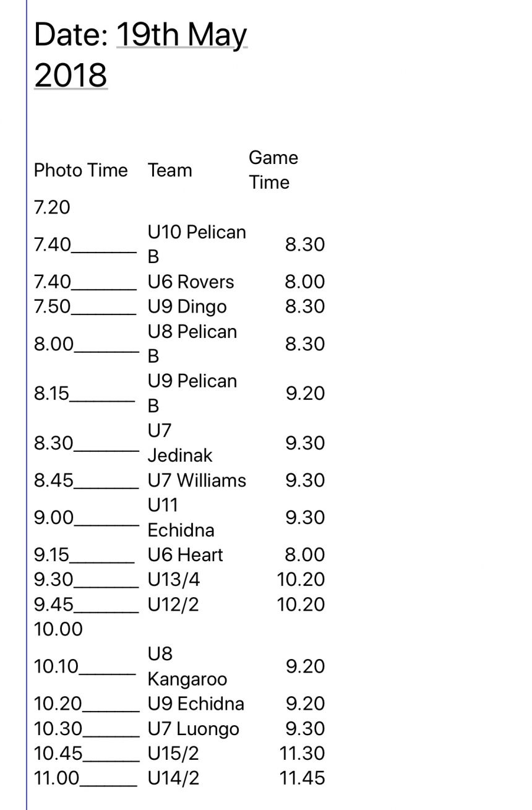Click the blank 10.00 photo time slot
532x810 pixels.
click(58, 629)
